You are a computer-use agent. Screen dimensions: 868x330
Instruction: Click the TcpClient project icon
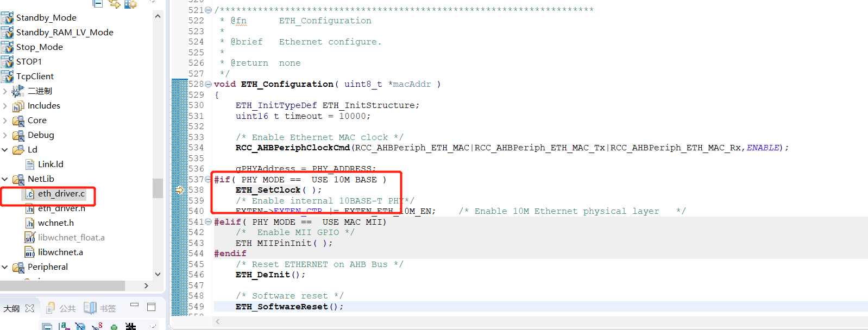point(7,77)
